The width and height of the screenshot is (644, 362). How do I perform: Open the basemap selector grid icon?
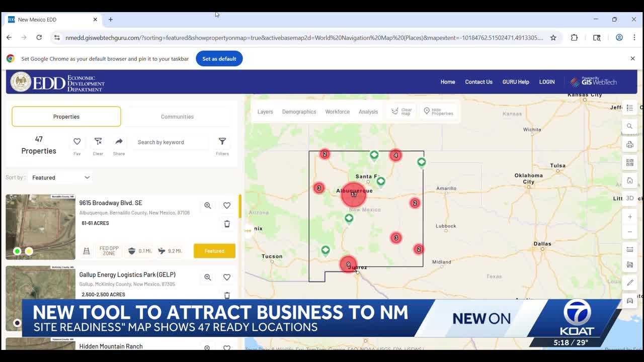(x=630, y=162)
